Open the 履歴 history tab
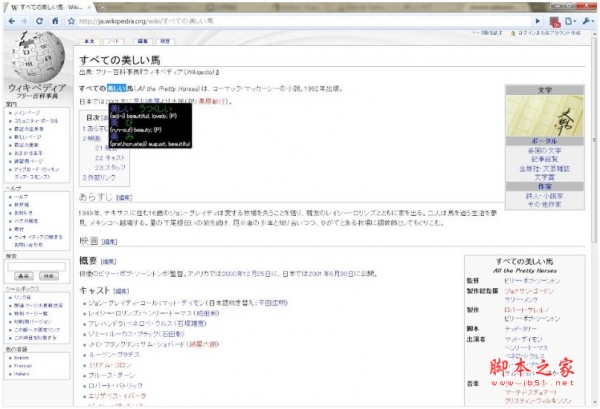Viewport: 600px width, 409px height. click(165, 41)
